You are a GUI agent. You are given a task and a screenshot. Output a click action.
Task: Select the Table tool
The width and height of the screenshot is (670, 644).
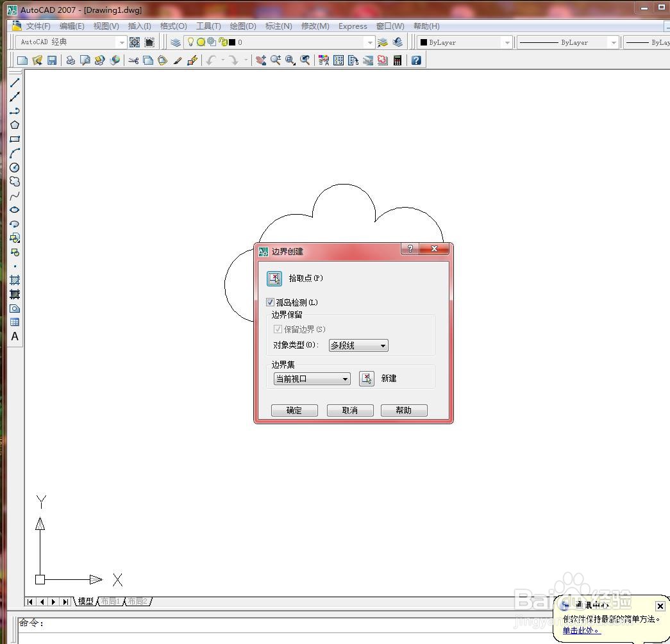[15, 322]
